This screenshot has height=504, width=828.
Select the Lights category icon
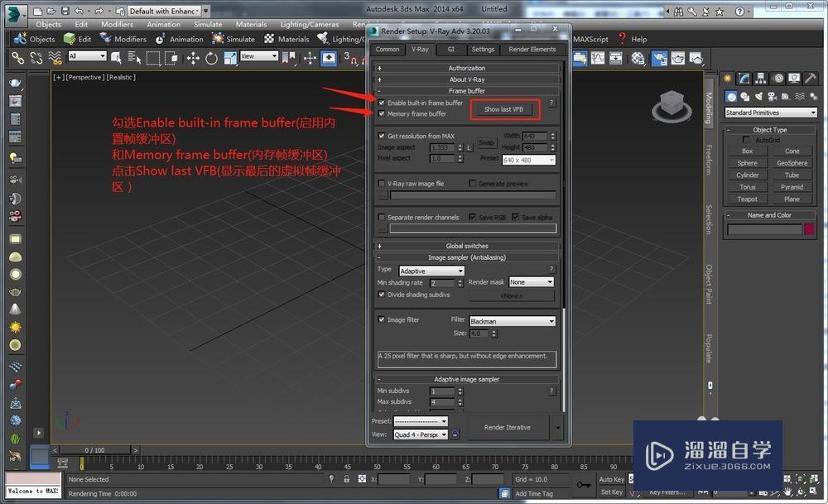click(758, 96)
